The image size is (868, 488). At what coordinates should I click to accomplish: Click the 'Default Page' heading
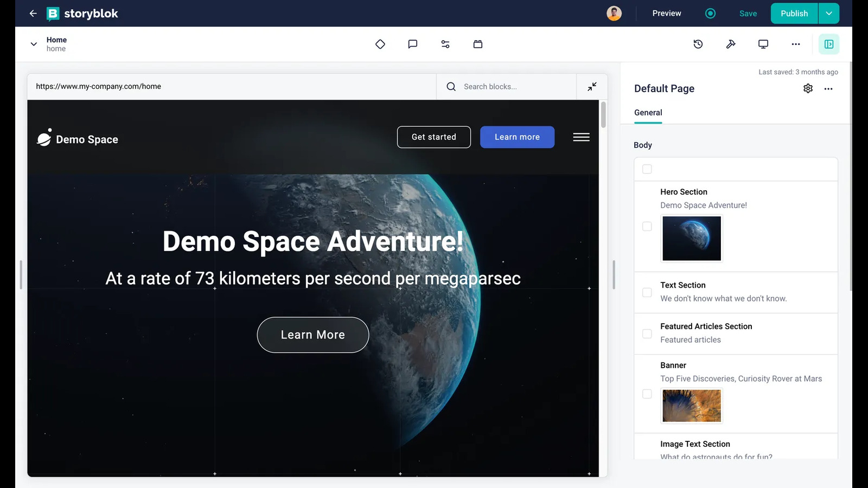[x=664, y=88]
